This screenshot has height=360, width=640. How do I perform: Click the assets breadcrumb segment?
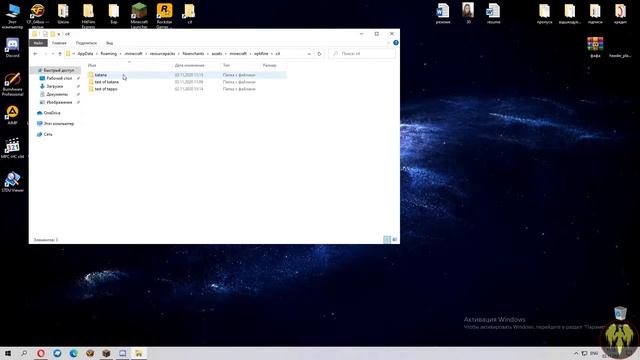pos(217,53)
